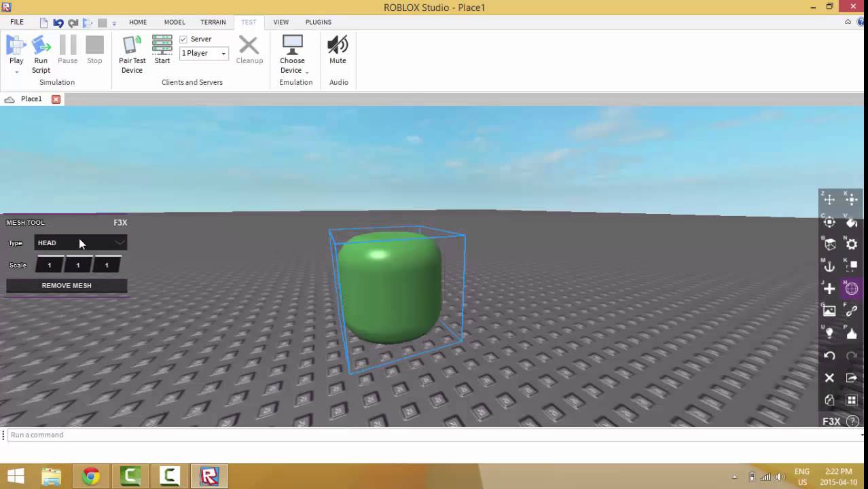
Task: Switch to the VIEW ribbon tab
Action: pyautogui.click(x=281, y=22)
